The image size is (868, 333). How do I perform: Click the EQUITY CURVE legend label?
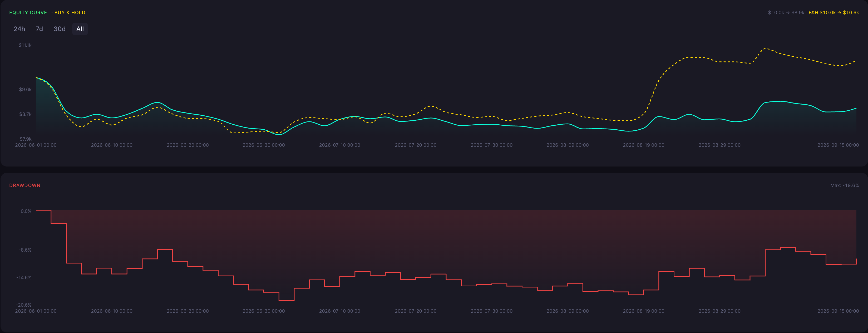(x=28, y=12)
